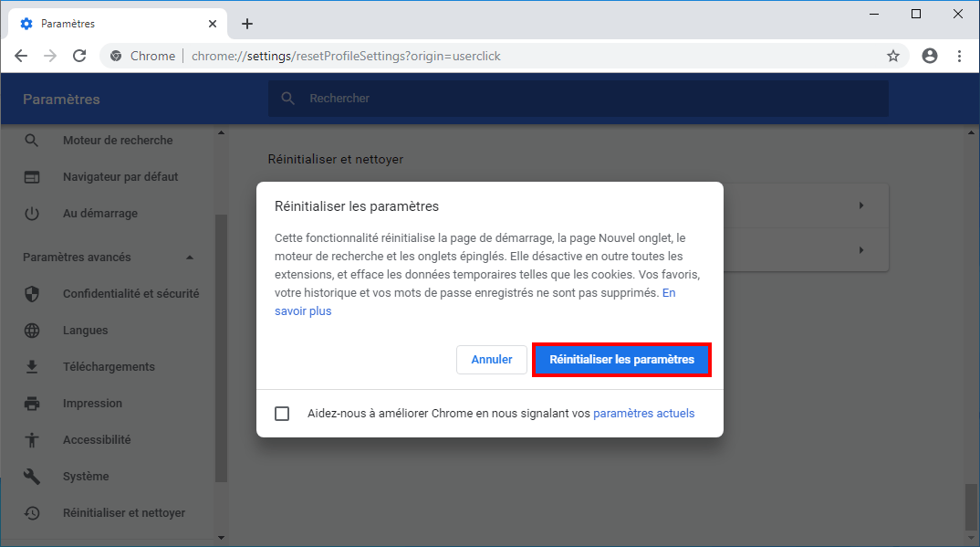This screenshot has height=547, width=980.
Task: Select Accessibilité in the sidebar
Action: click(x=97, y=440)
